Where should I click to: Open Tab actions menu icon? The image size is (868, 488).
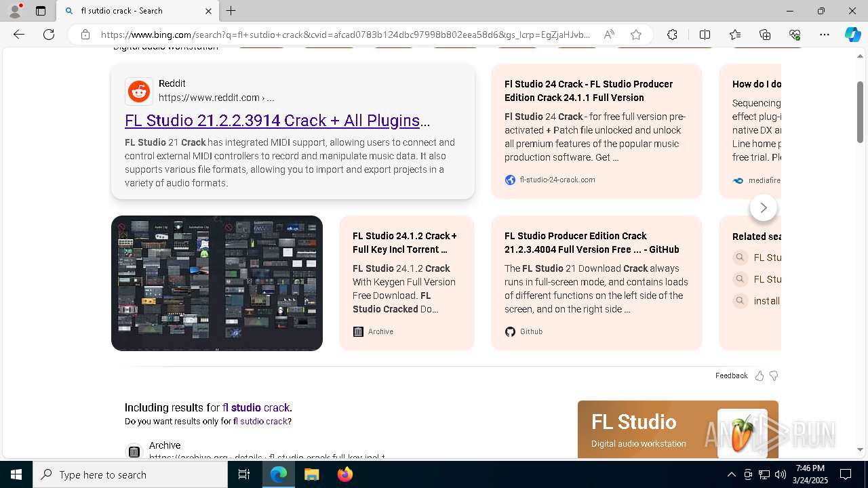tap(41, 11)
